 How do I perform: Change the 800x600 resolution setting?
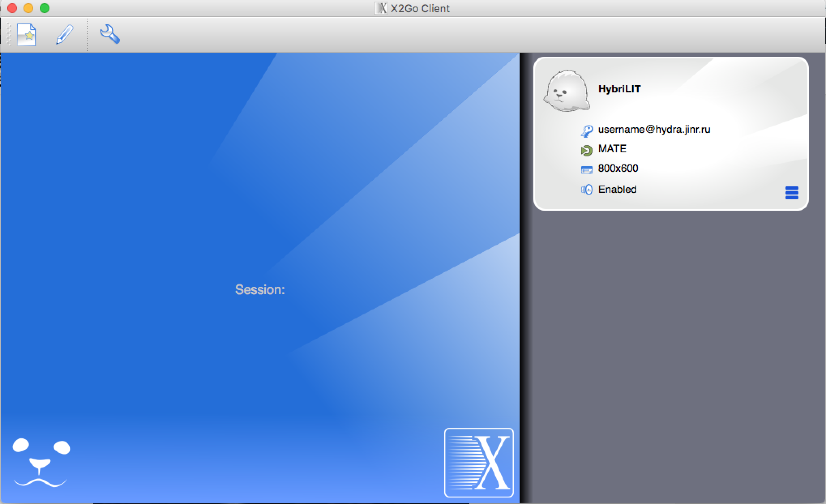point(618,169)
